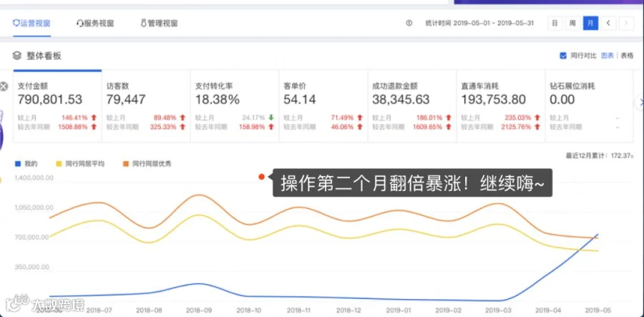Click the 整体看板 layers icon
Viewport: 644px width, 317px height.
pos(17,55)
